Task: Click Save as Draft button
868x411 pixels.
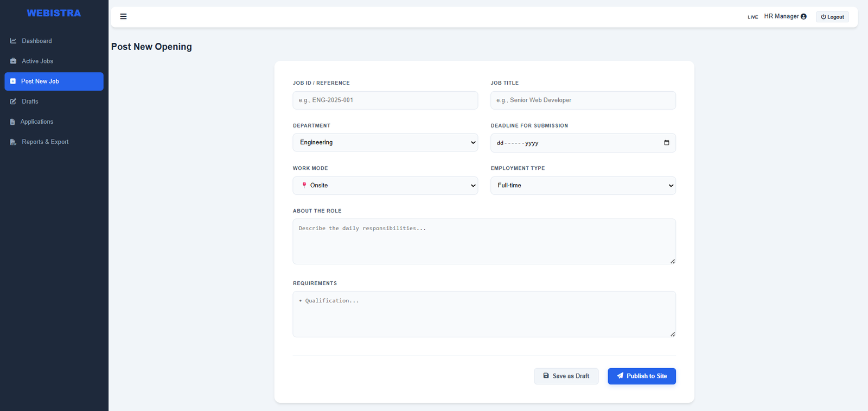Action: 566,376
